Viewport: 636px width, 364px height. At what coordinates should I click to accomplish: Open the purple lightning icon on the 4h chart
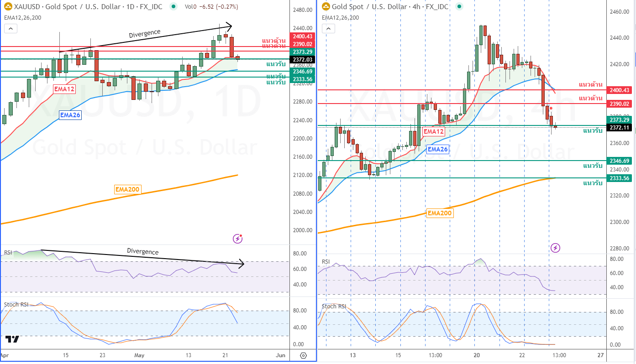(x=555, y=248)
